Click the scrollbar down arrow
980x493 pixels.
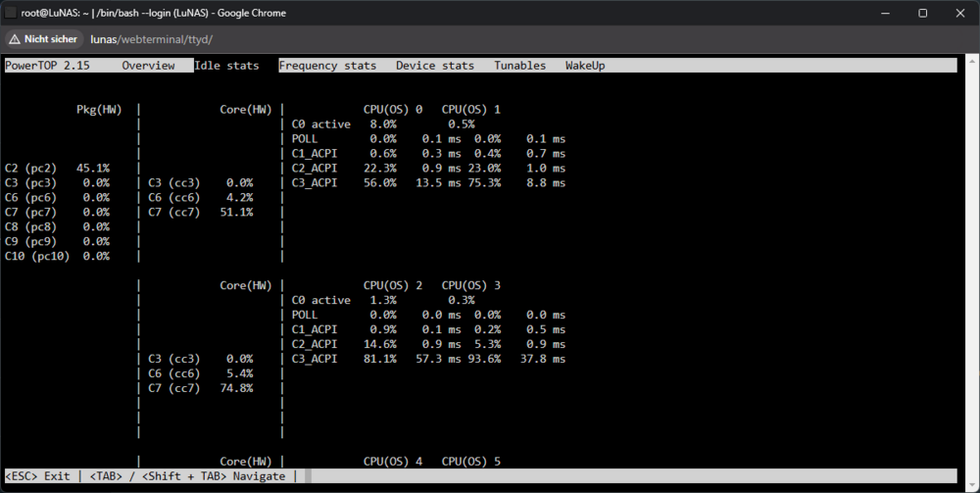pyautogui.click(x=973, y=483)
